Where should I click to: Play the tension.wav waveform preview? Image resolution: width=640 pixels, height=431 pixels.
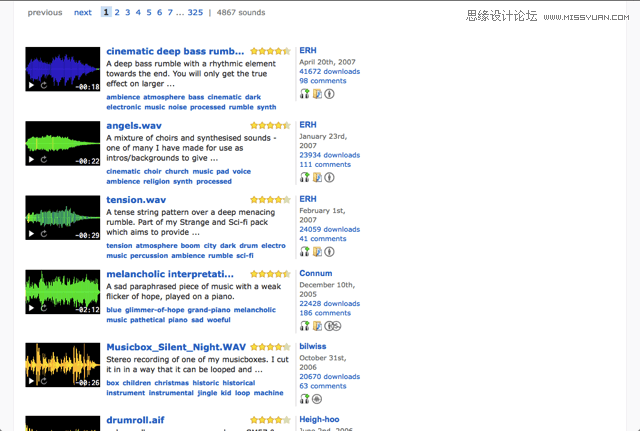point(31,234)
